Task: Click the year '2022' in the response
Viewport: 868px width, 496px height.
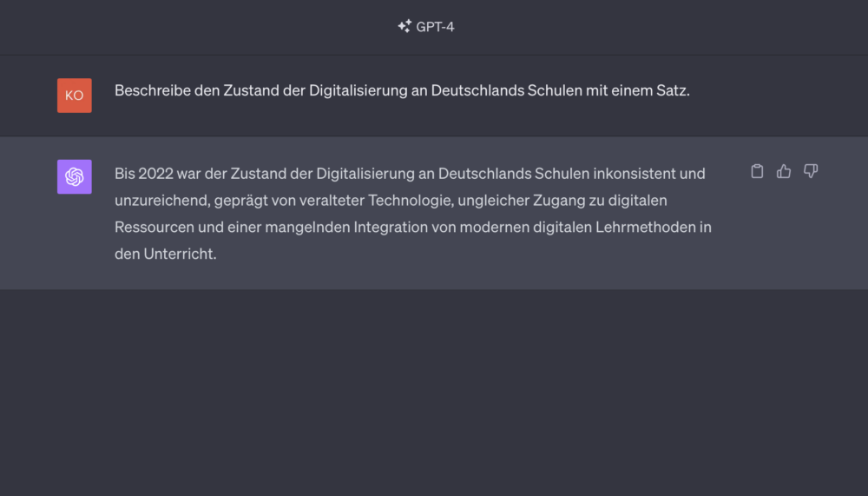Action: [156, 174]
